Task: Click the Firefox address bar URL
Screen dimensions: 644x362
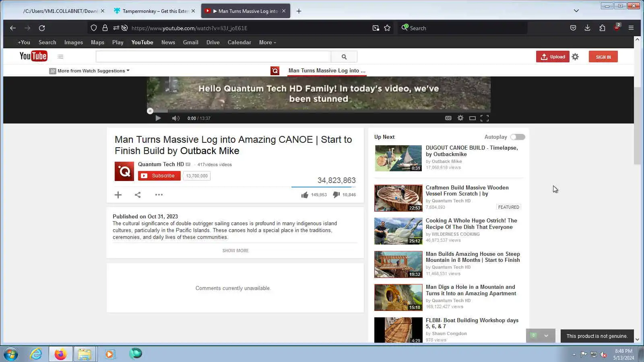Action: tap(189, 28)
